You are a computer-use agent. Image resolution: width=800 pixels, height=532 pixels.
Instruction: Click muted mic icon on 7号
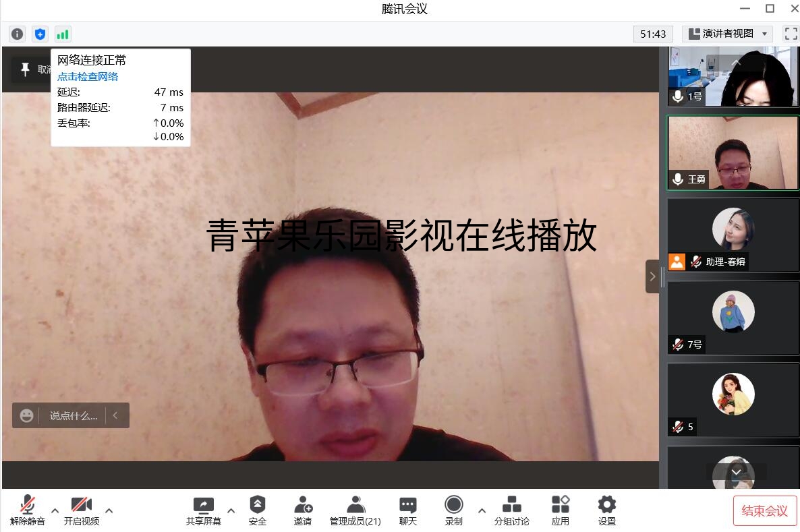pyautogui.click(x=677, y=345)
